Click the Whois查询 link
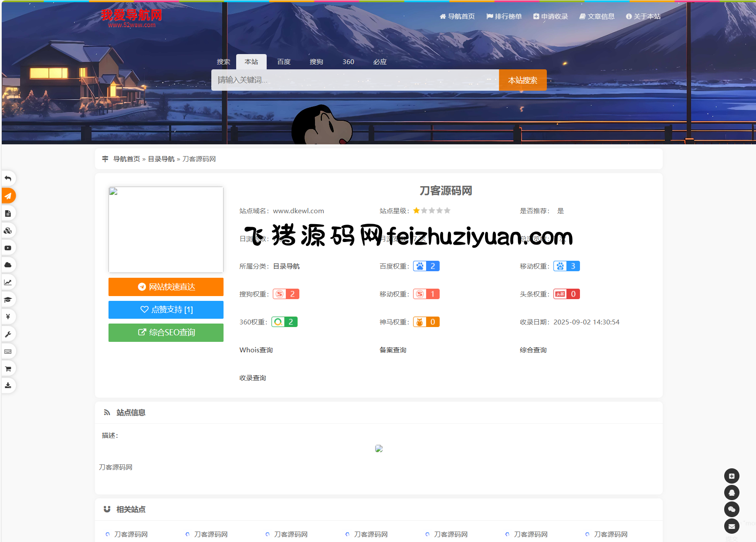756x542 pixels. coord(256,350)
